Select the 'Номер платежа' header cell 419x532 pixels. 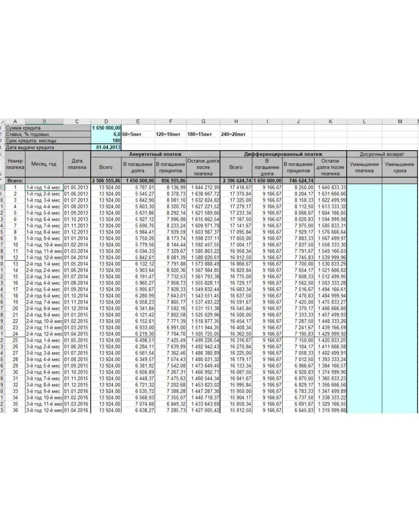[15, 167]
